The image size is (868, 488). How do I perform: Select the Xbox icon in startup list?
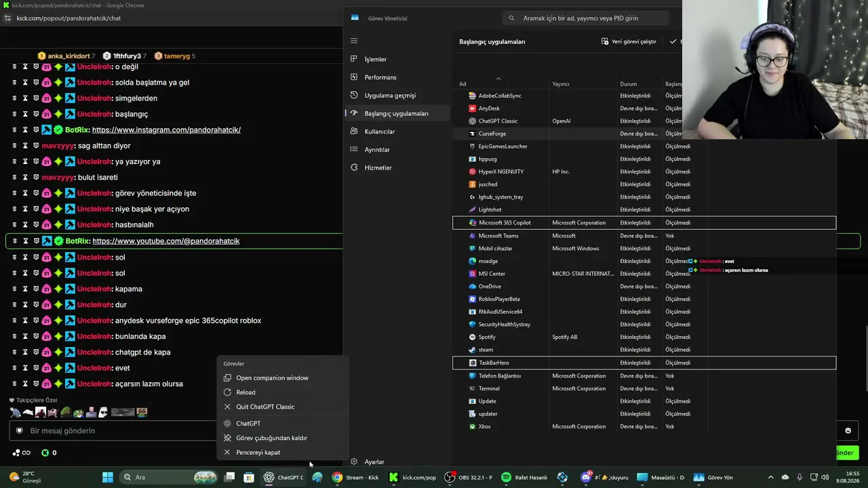pyautogui.click(x=473, y=426)
